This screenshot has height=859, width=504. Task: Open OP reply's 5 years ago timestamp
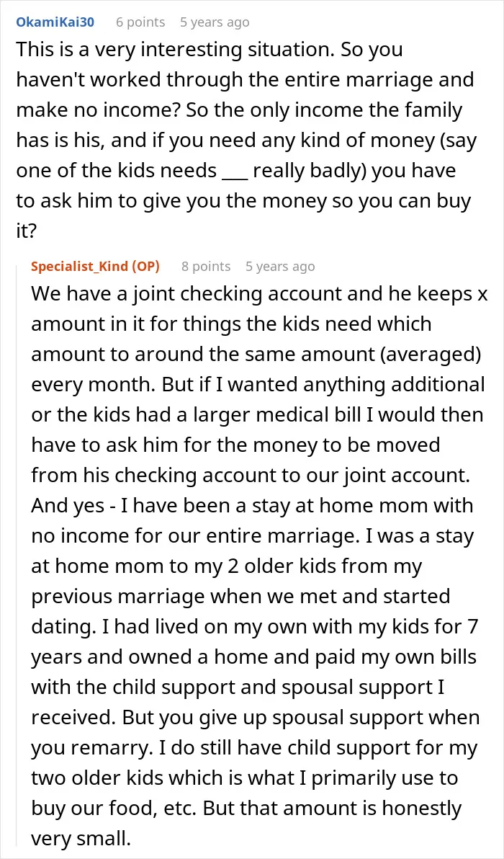280,266
